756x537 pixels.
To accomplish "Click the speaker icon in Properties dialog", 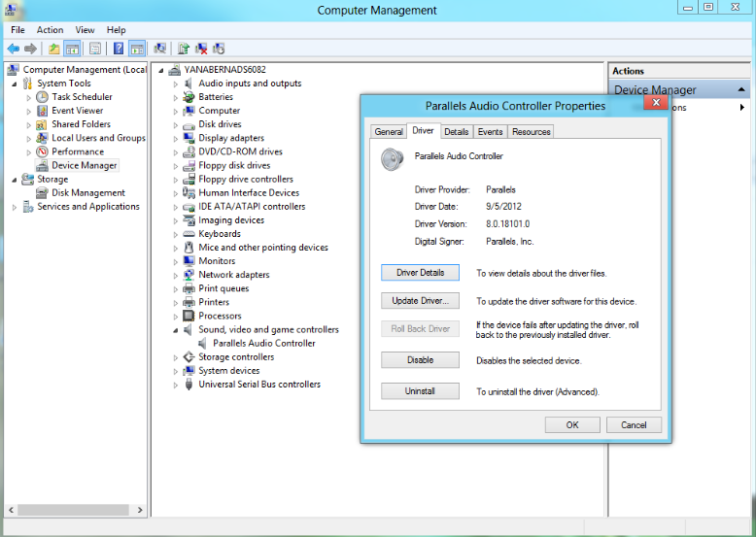I will pyautogui.click(x=392, y=159).
